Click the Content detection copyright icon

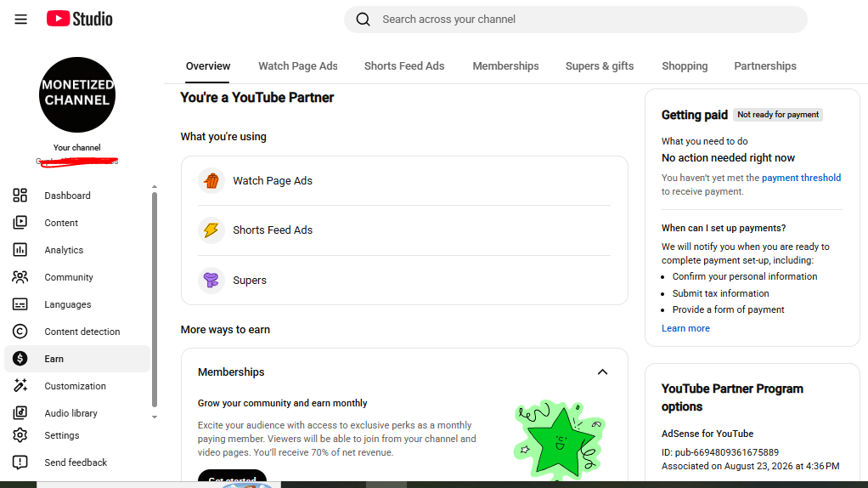point(20,332)
